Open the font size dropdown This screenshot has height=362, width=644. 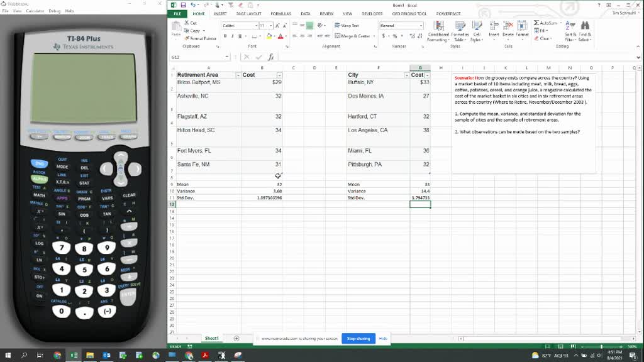tap(270, 25)
